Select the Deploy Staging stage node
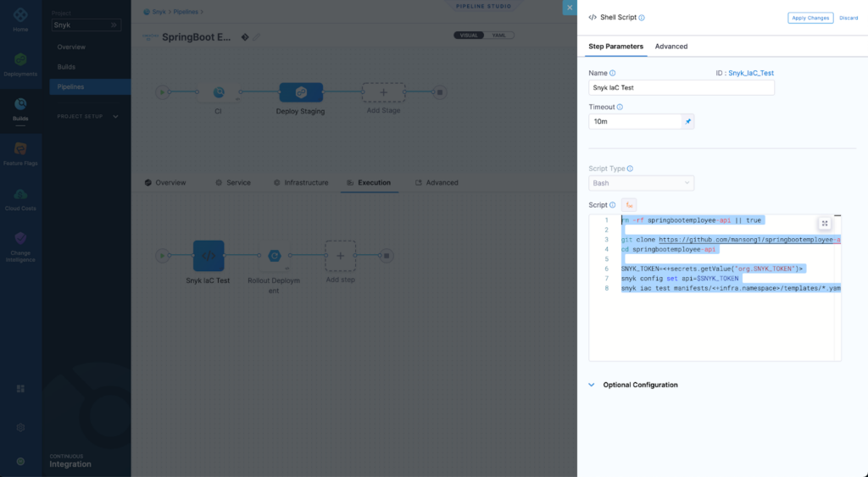Viewport: 868px width, 477px height. click(301, 92)
